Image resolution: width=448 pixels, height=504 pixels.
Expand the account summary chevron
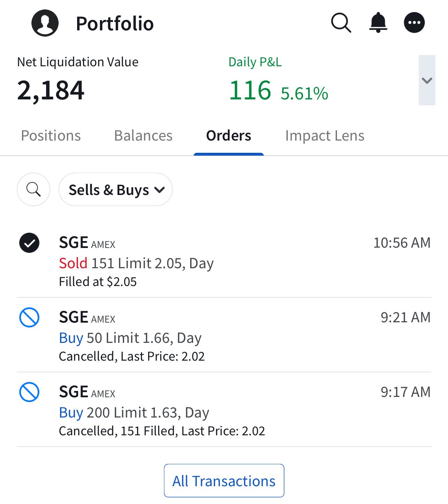tap(427, 81)
